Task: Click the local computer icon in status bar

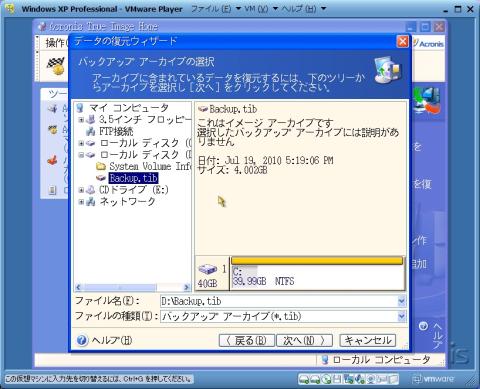Action: click(x=325, y=360)
